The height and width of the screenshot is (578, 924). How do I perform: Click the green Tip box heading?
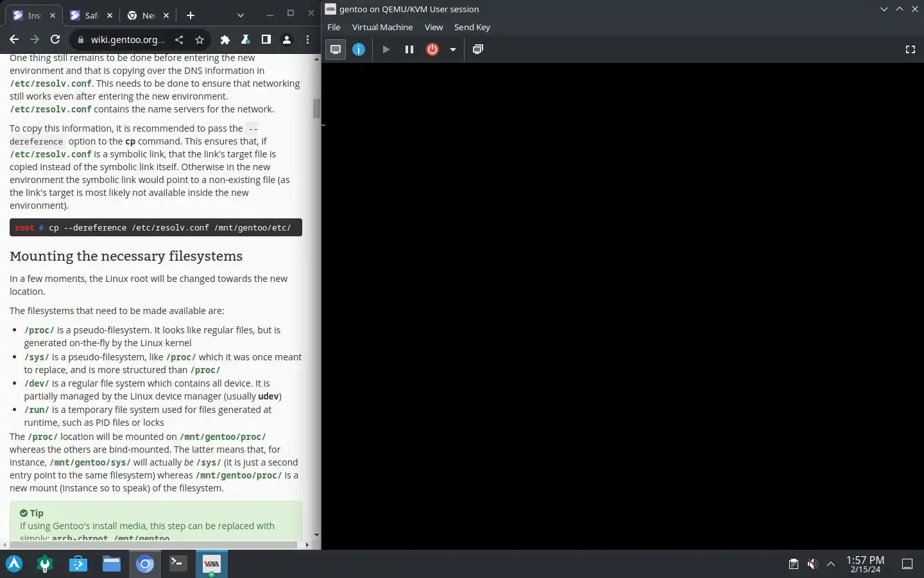coord(31,513)
